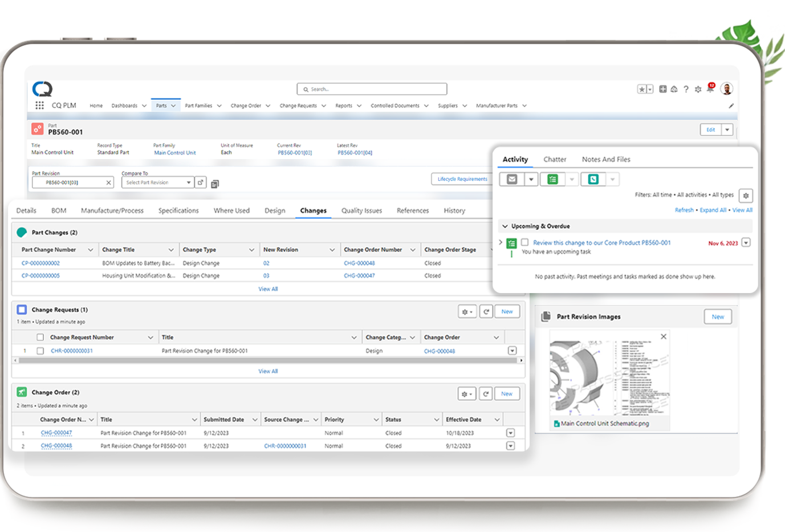This screenshot has width=785, height=532.
Task: Select all Change Requests header checkbox
Action: pyautogui.click(x=40, y=338)
